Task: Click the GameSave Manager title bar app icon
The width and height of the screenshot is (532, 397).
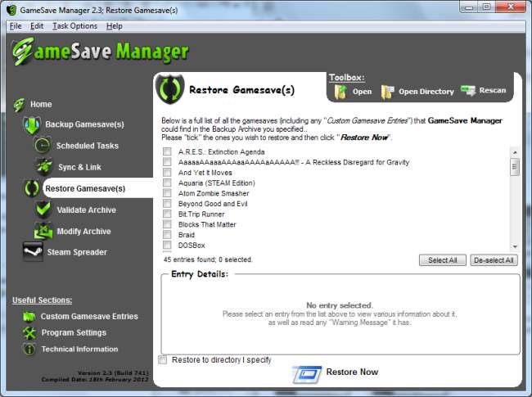Action: (x=11, y=10)
